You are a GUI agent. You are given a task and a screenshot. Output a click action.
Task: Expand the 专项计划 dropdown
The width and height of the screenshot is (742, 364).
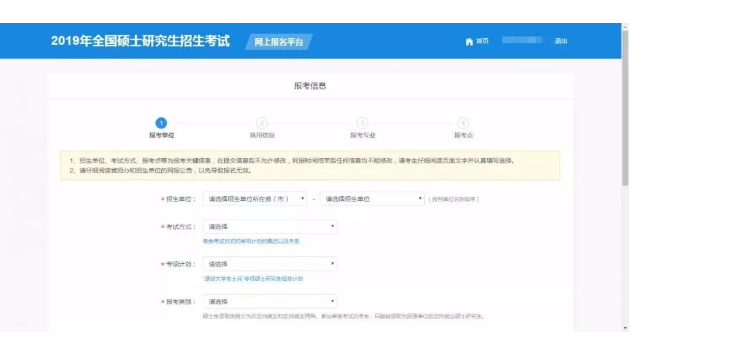tap(270, 264)
